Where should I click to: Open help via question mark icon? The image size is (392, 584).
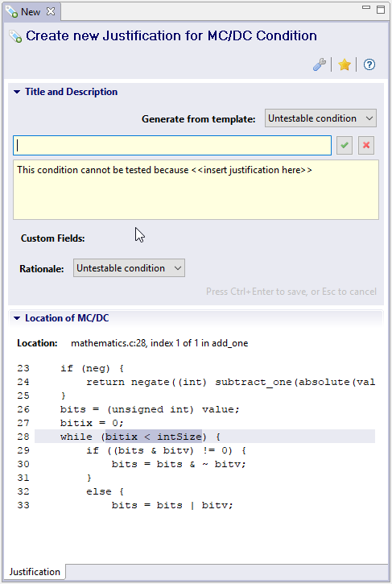(369, 64)
